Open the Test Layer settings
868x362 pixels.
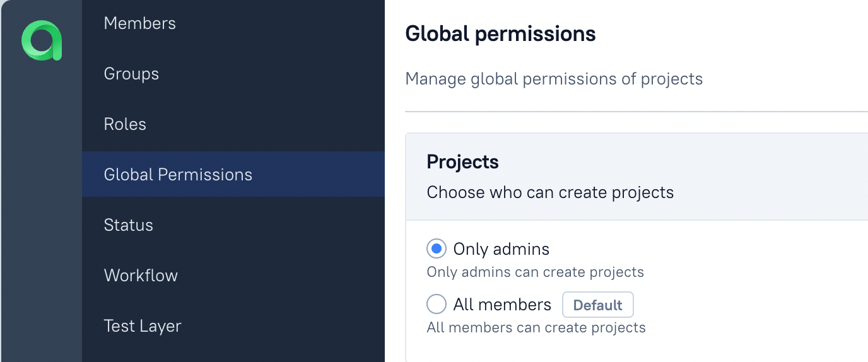(x=233, y=326)
